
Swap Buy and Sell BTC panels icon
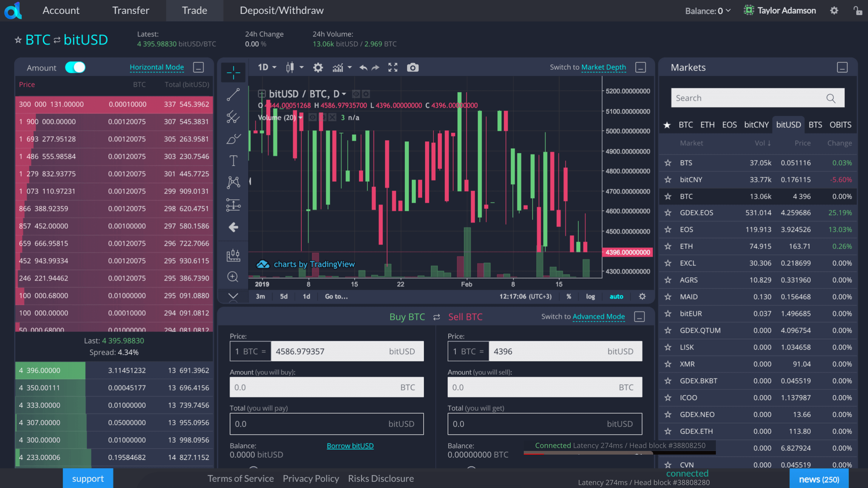tap(436, 317)
